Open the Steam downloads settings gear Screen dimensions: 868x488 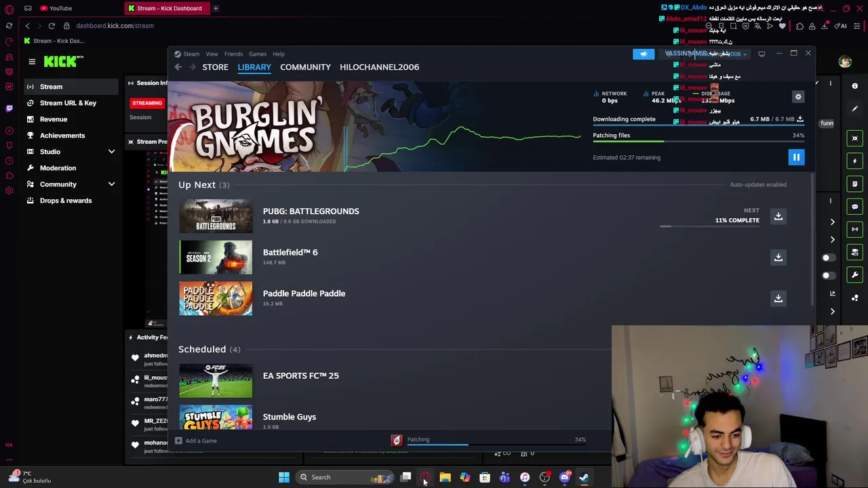click(x=798, y=97)
